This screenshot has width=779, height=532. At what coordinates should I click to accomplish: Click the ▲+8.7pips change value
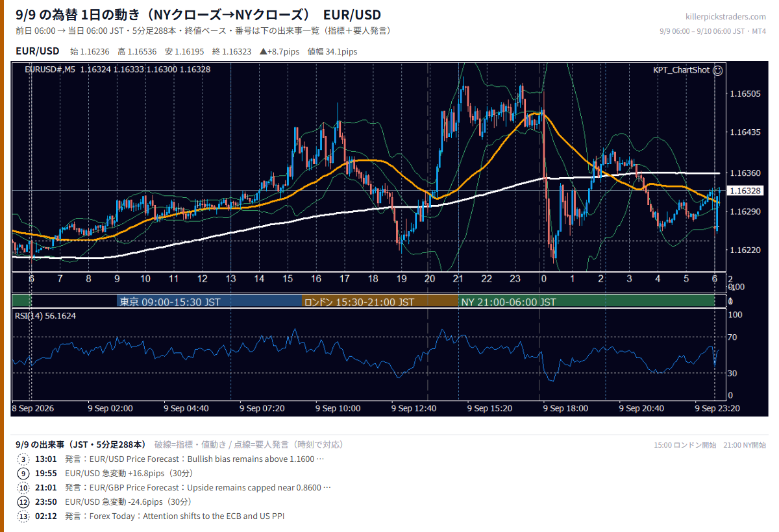tap(279, 51)
